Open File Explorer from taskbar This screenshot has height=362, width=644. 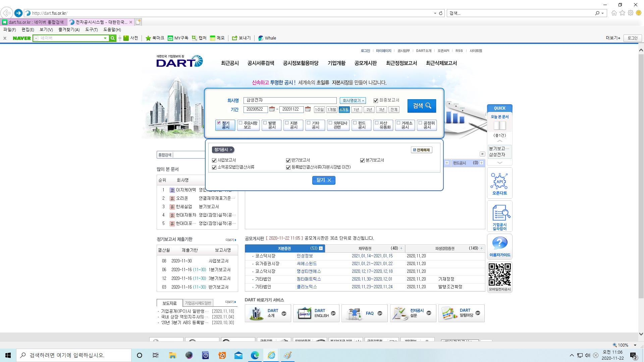[x=172, y=355]
